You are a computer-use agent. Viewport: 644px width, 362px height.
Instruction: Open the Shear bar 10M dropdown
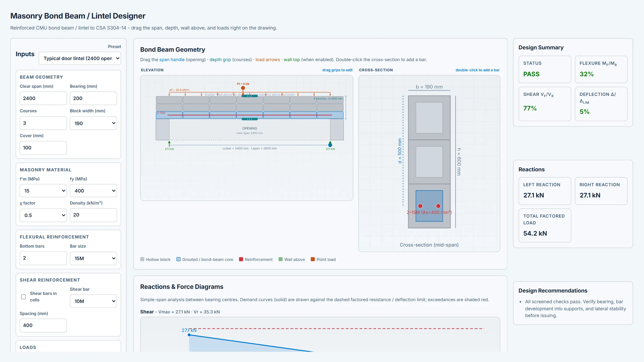93,301
